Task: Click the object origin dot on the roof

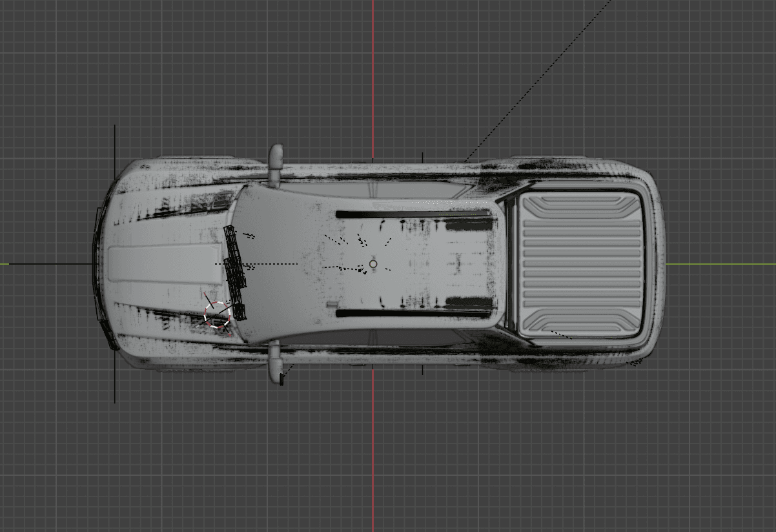Action: coord(373,265)
